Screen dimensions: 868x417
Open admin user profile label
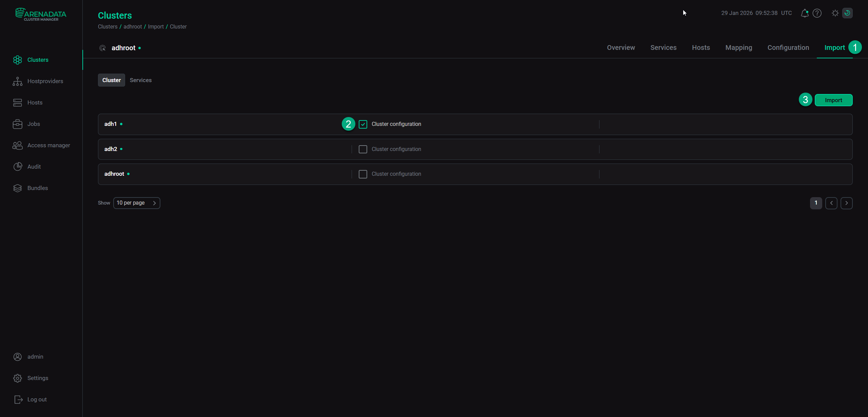pyautogui.click(x=35, y=357)
